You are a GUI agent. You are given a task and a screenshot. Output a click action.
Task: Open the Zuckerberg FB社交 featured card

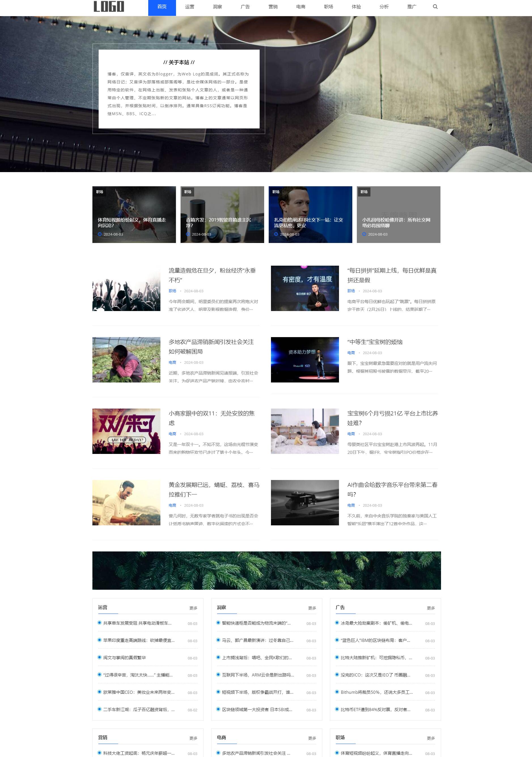310,215
